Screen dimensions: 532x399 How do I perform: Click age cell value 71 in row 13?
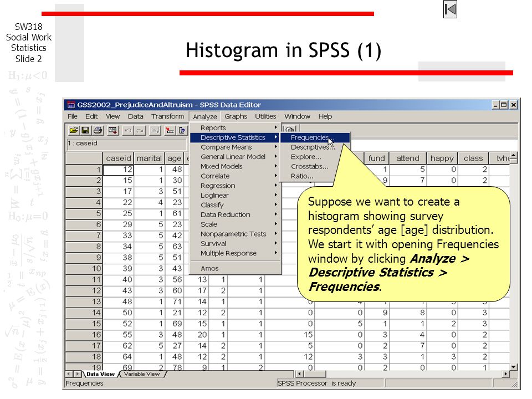click(174, 301)
